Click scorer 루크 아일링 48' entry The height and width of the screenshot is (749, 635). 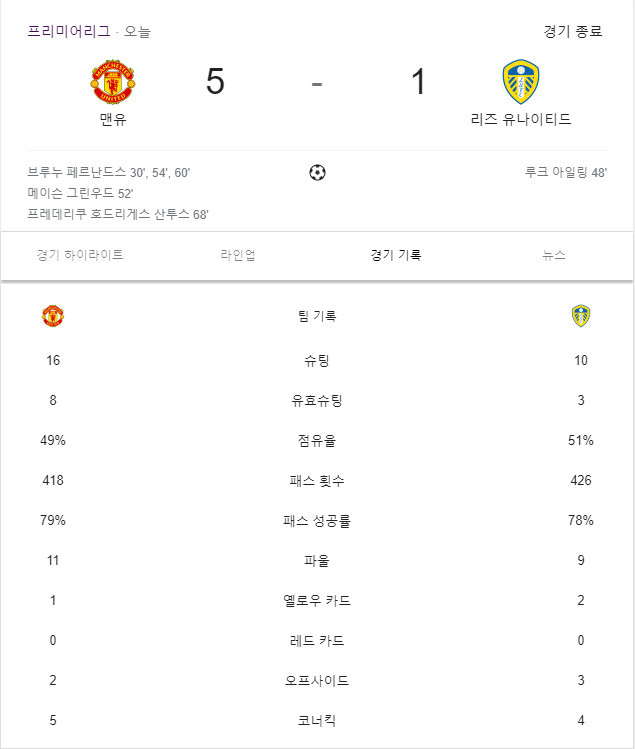(x=566, y=172)
